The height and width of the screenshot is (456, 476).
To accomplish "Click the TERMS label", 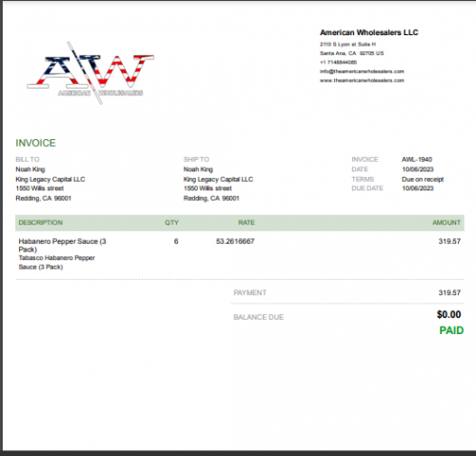I will tap(363, 179).
